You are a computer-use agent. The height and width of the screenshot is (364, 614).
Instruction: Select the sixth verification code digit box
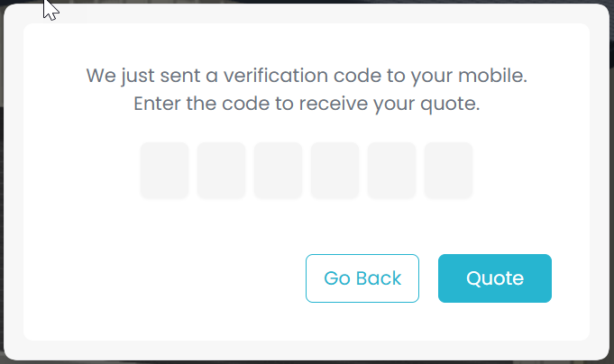448,169
